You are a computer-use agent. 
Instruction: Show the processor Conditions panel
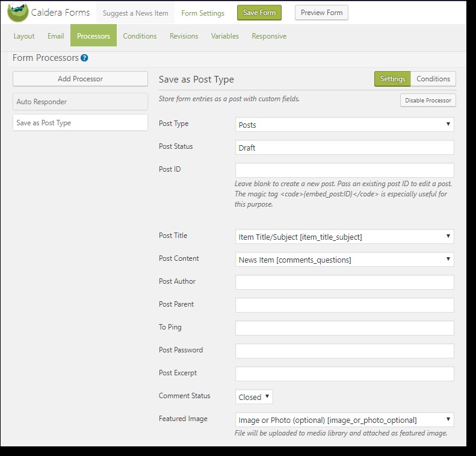click(x=433, y=79)
